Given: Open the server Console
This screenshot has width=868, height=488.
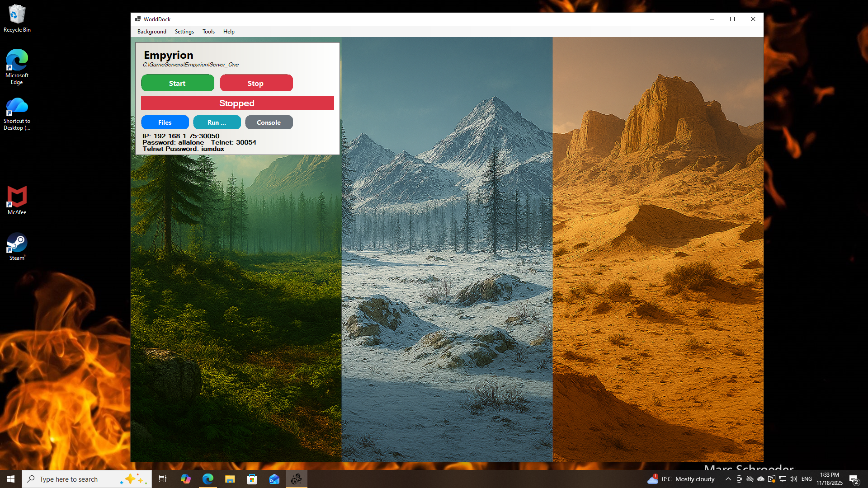Looking at the screenshot, I should [269, 122].
